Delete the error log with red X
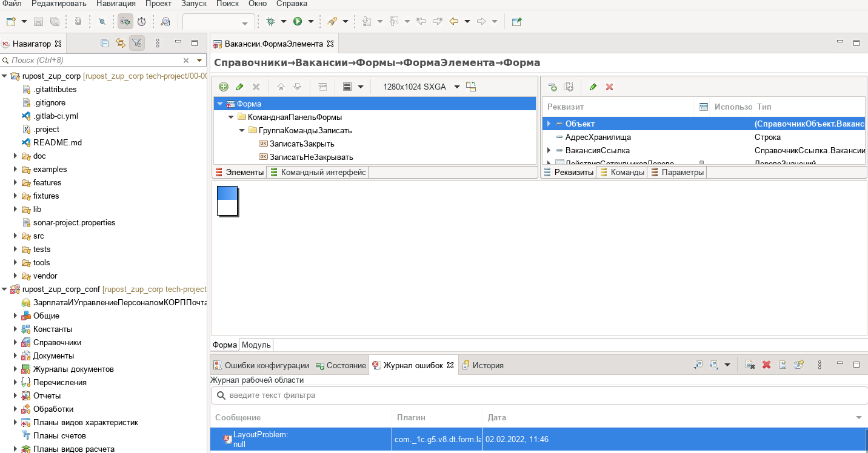868x453 pixels. 766,365
